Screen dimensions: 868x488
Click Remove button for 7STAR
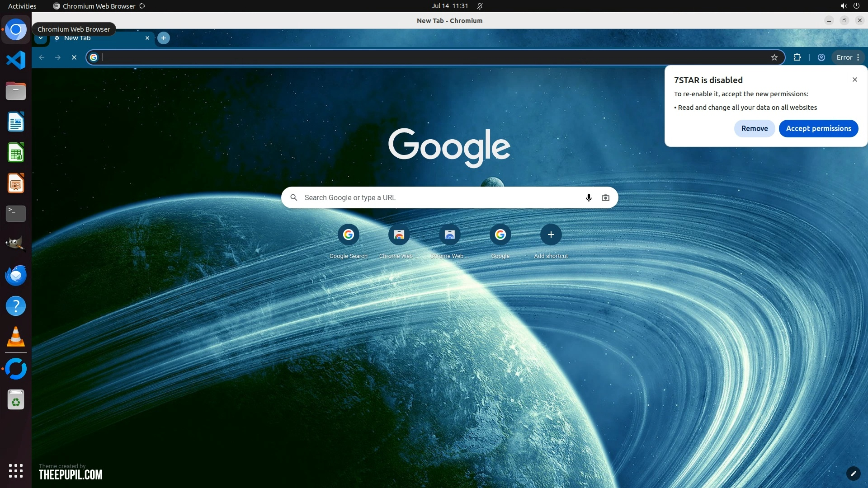(x=754, y=128)
